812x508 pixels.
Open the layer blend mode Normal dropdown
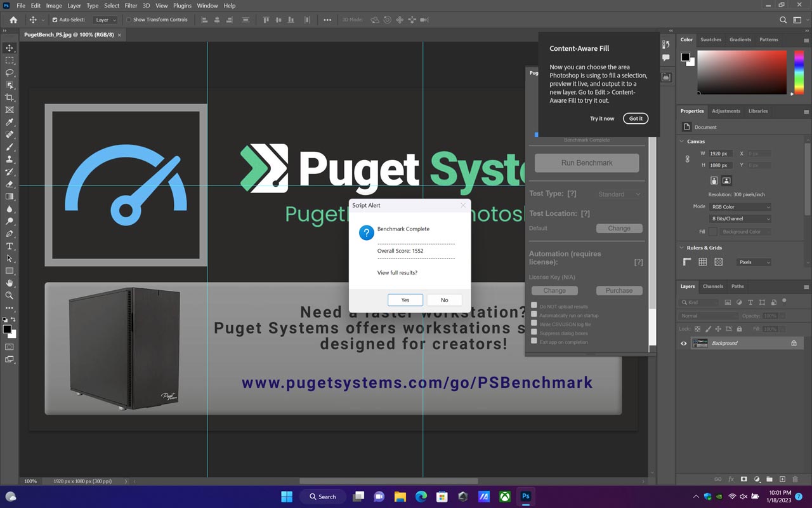click(709, 316)
